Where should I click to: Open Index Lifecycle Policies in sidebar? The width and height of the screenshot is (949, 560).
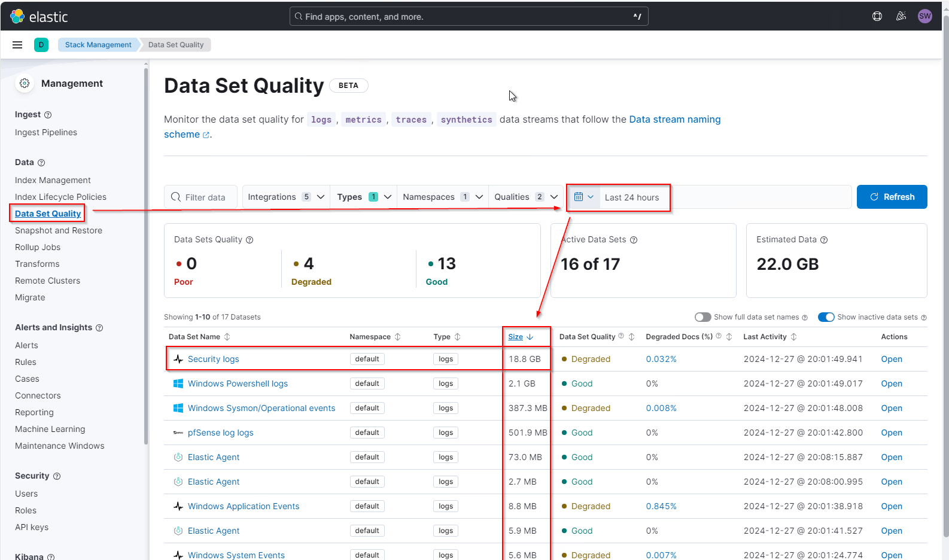tap(60, 197)
